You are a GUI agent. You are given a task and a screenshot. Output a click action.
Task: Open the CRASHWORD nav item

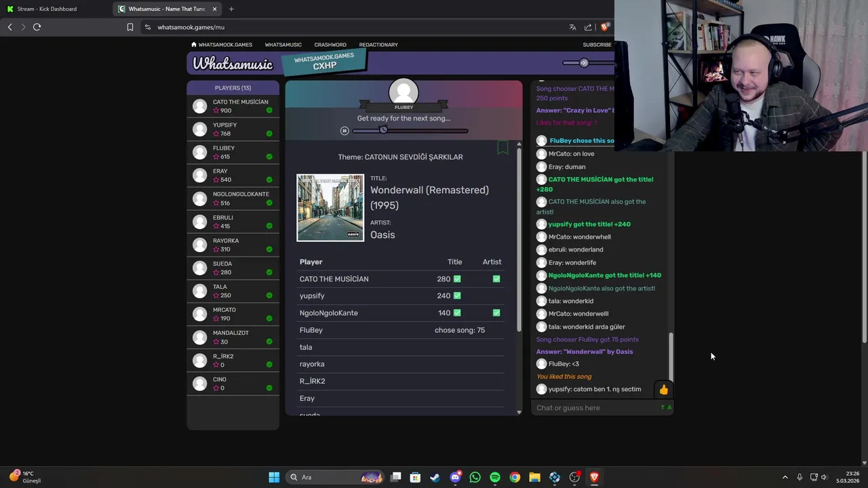coord(330,45)
